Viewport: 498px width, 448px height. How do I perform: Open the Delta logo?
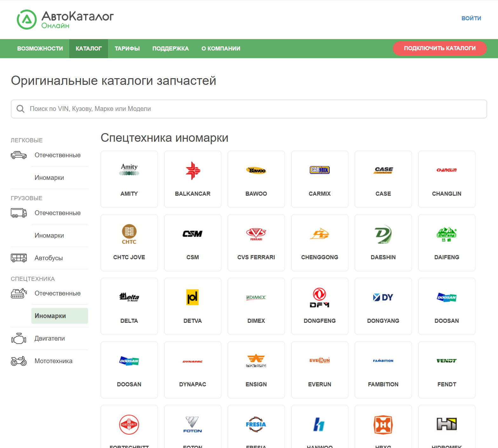pyautogui.click(x=129, y=297)
